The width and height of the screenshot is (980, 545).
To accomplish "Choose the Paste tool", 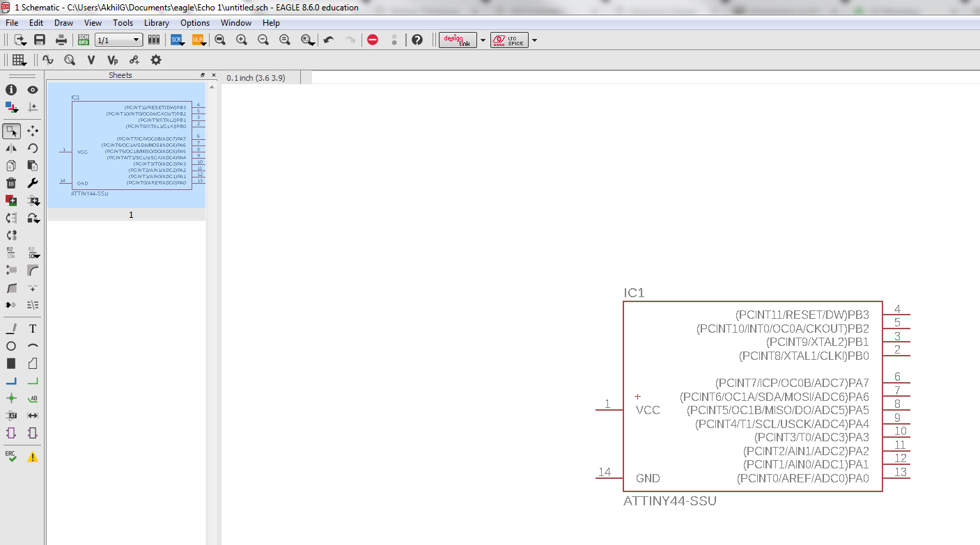I will point(32,165).
